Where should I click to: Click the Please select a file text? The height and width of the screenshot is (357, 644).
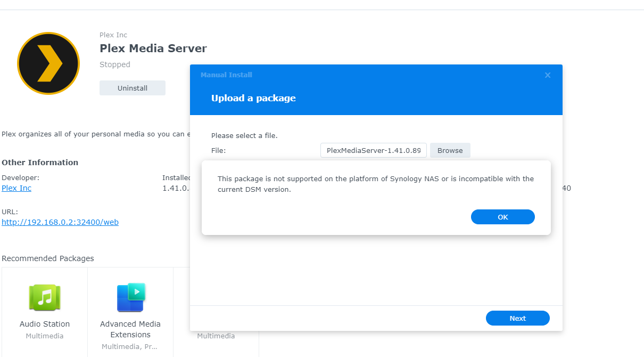click(244, 136)
